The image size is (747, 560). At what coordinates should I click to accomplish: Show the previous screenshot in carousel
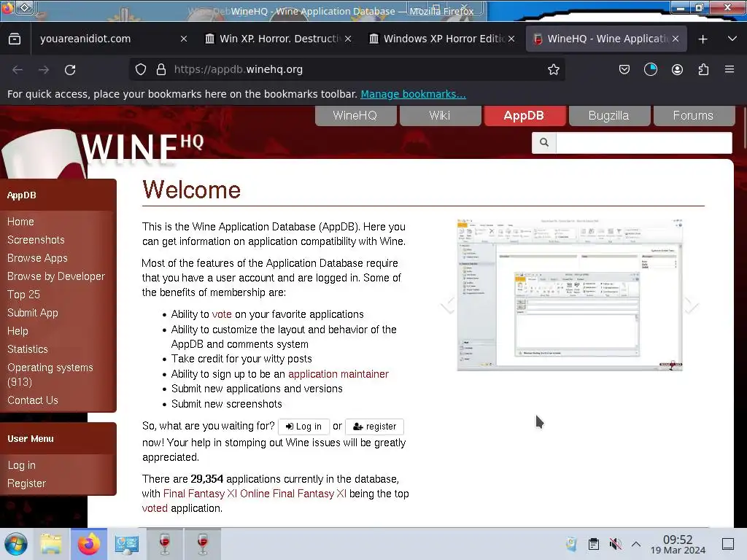[448, 305]
